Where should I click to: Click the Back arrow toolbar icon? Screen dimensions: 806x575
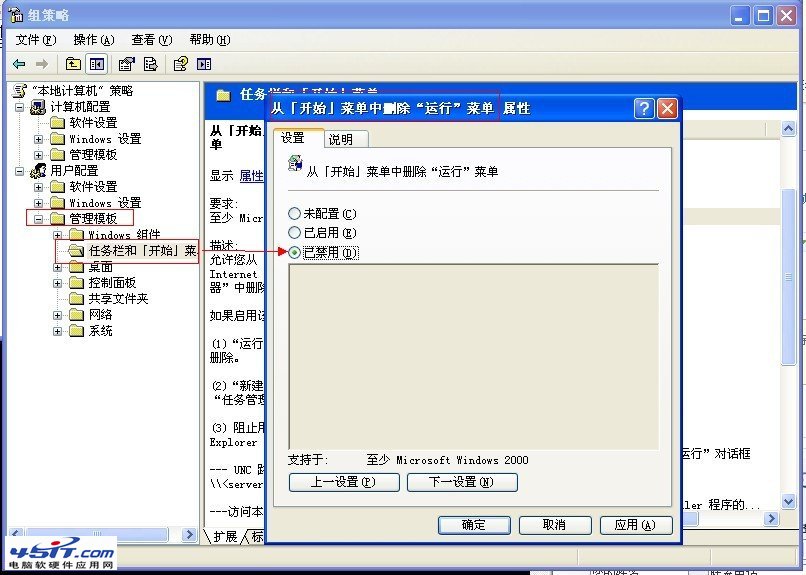click(x=19, y=64)
